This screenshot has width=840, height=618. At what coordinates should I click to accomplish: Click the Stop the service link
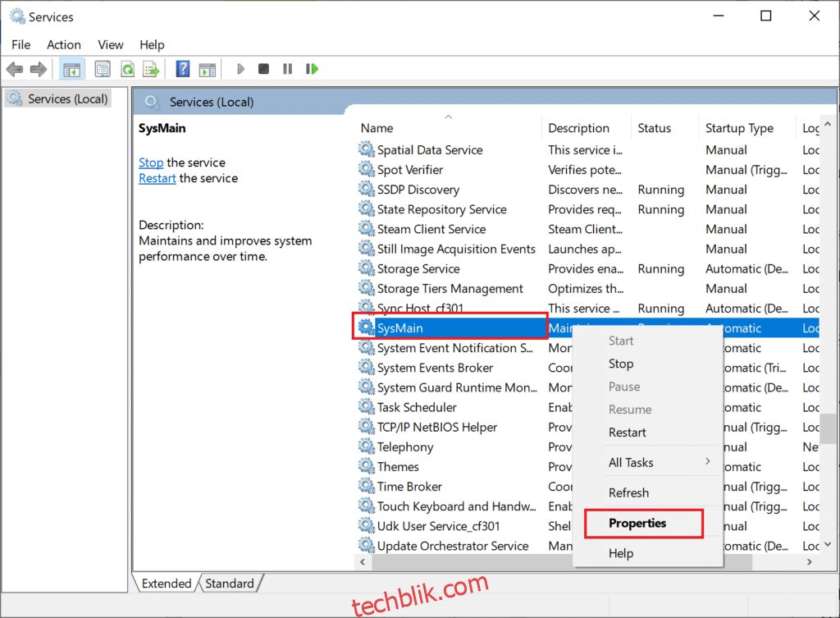151,163
